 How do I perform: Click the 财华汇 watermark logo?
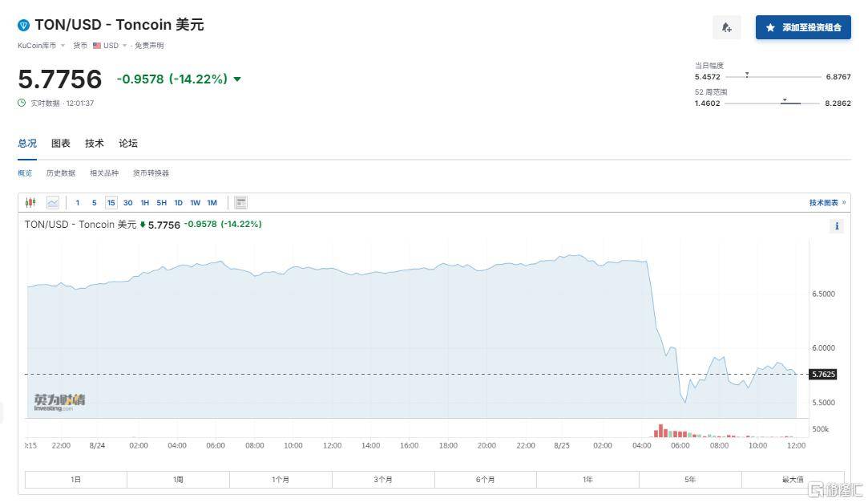(x=835, y=489)
